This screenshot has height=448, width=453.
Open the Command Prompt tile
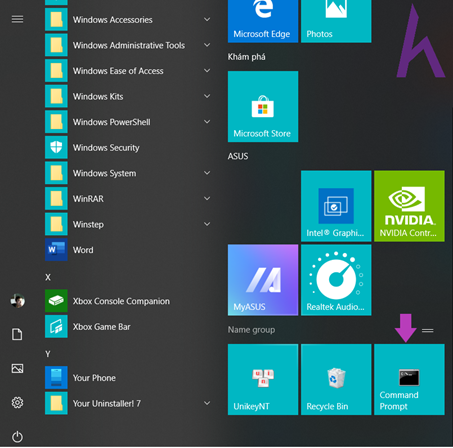click(409, 379)
